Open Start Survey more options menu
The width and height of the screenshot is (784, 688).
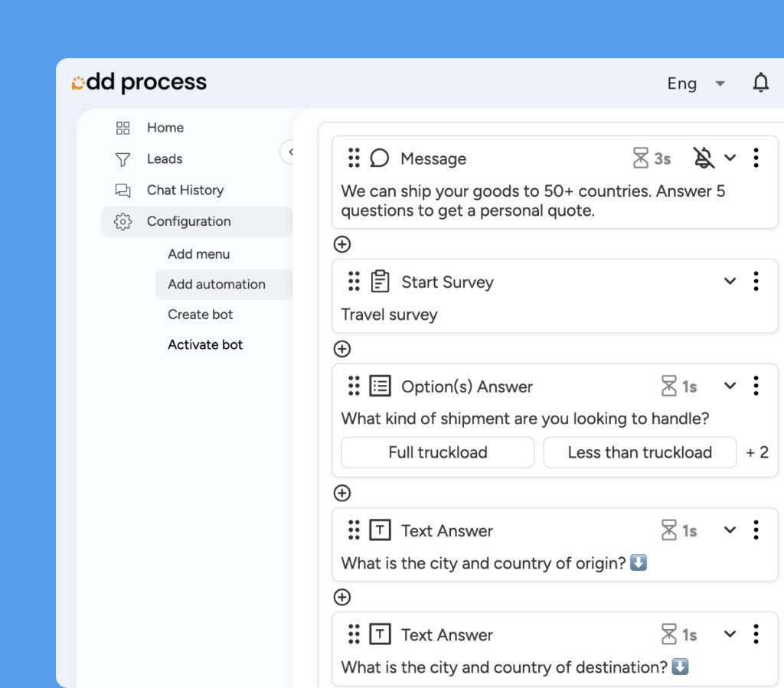[756, 282]
